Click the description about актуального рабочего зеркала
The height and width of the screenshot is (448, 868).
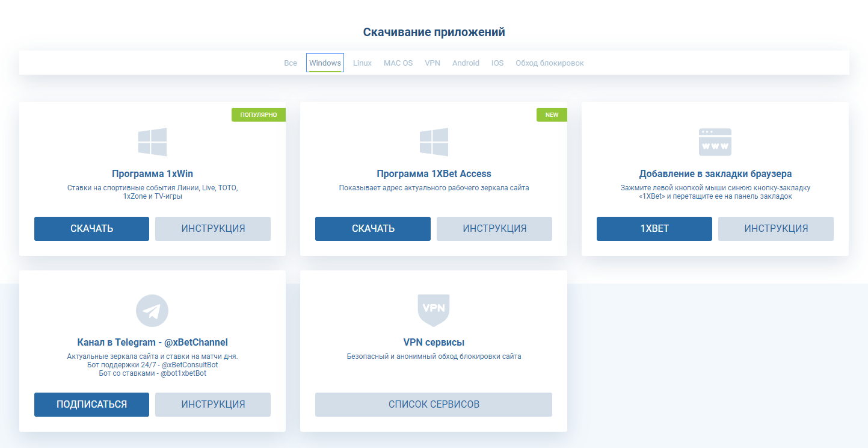coord(434,188)
